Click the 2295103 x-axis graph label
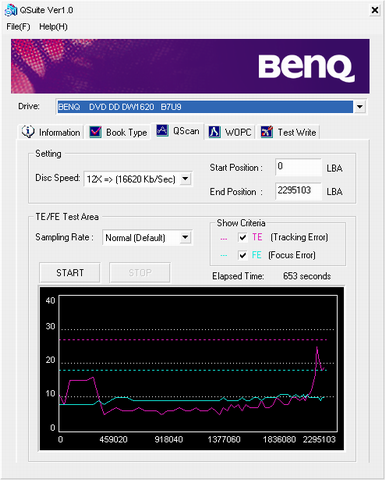 pos(319,439)
